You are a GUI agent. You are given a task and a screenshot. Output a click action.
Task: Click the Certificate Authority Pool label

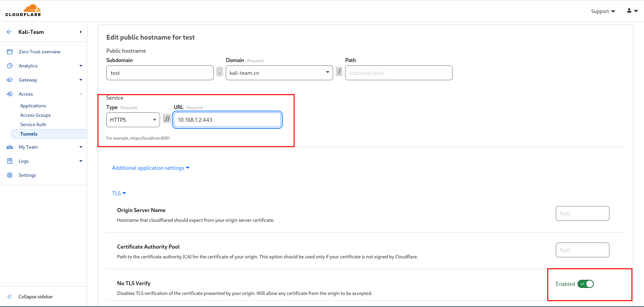point(148,247)
